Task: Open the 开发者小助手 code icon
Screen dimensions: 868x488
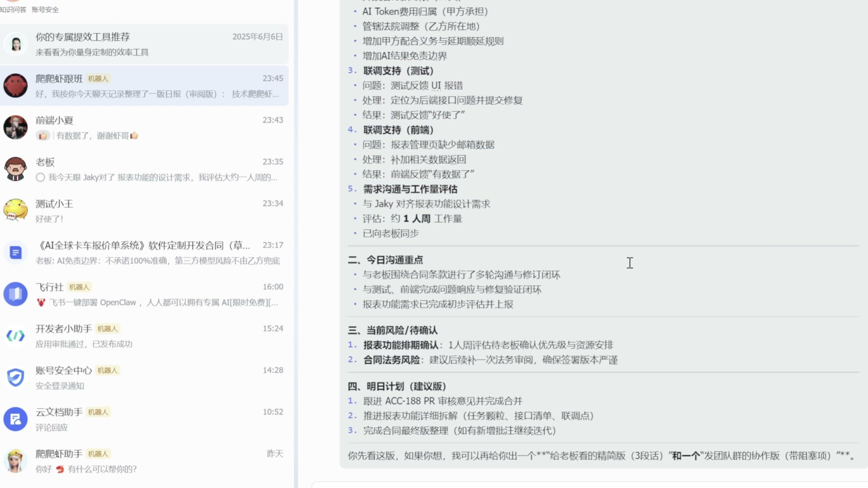Action: click(x=16, y=335)
